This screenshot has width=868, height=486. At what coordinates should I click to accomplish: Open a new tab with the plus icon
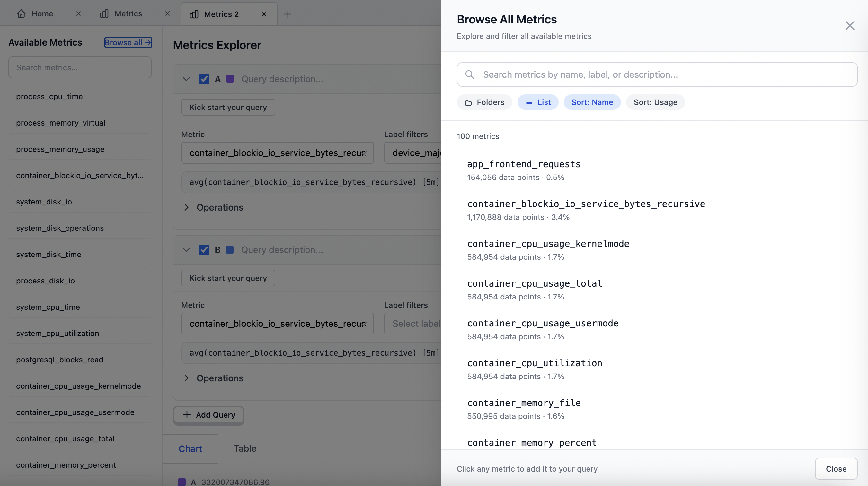(x=288, y=14)
